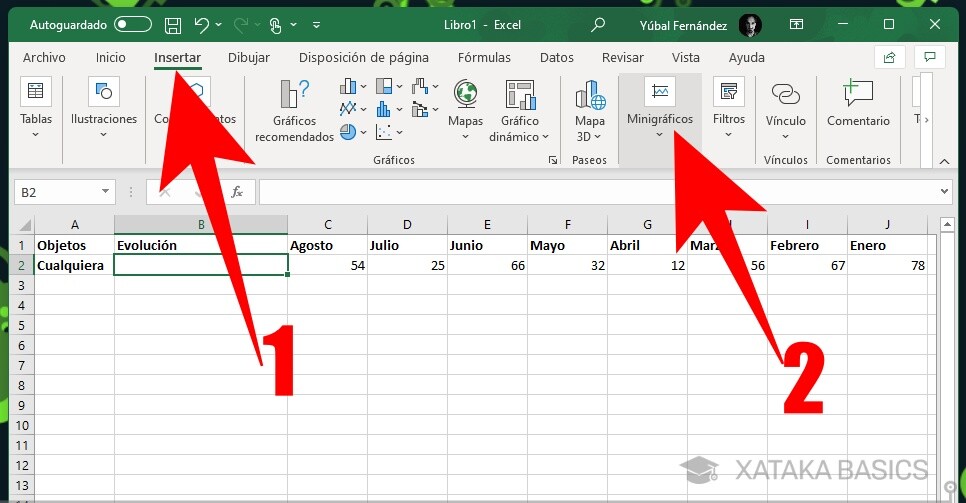This screenshot has height=503, width=966.
Task: Click the Comentario button
Action: [x=858, y=104]
